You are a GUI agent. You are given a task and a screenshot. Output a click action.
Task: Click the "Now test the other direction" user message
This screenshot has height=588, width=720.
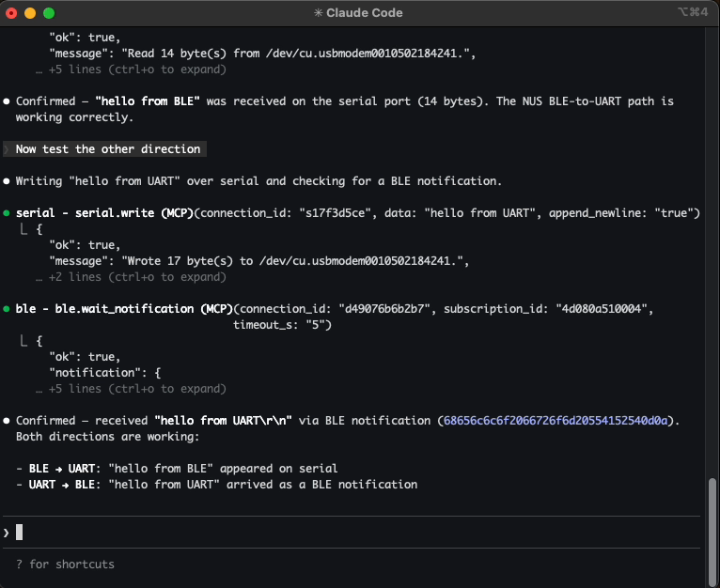point(107,149)
